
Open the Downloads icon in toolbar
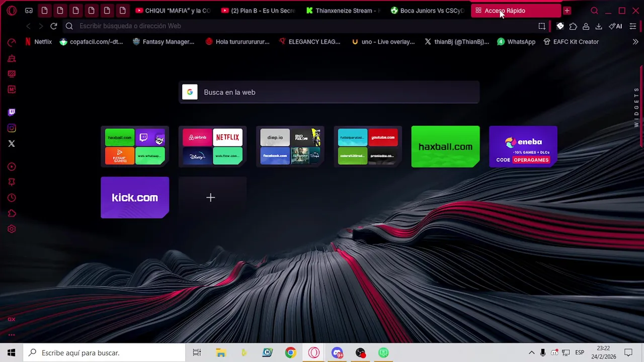tap(599, 26)
